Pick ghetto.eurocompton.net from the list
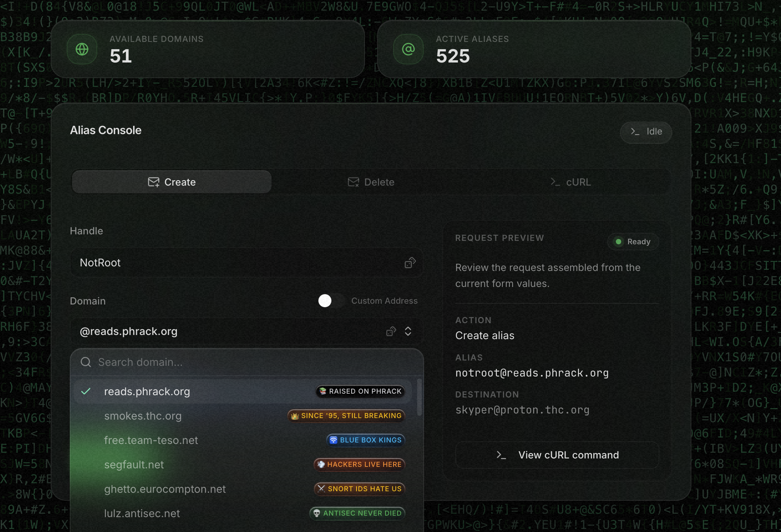The width and height of the screenshot is (781, 532). (x=243, y=489)
